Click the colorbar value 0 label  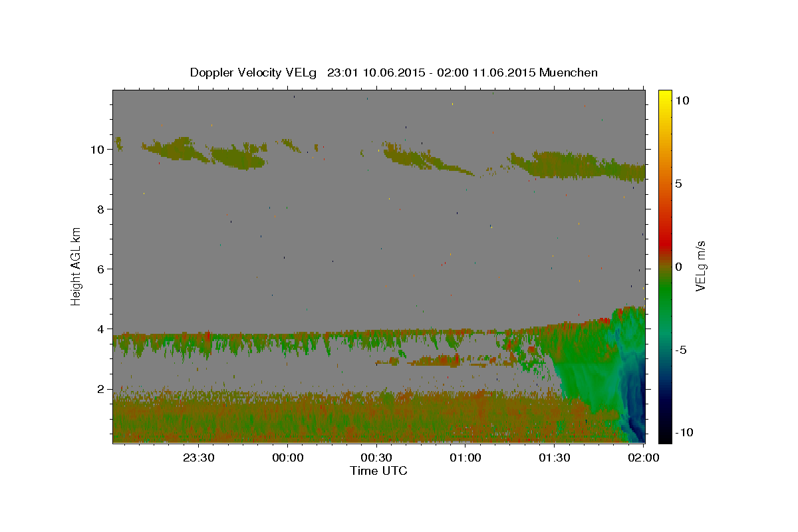point(678,267)
